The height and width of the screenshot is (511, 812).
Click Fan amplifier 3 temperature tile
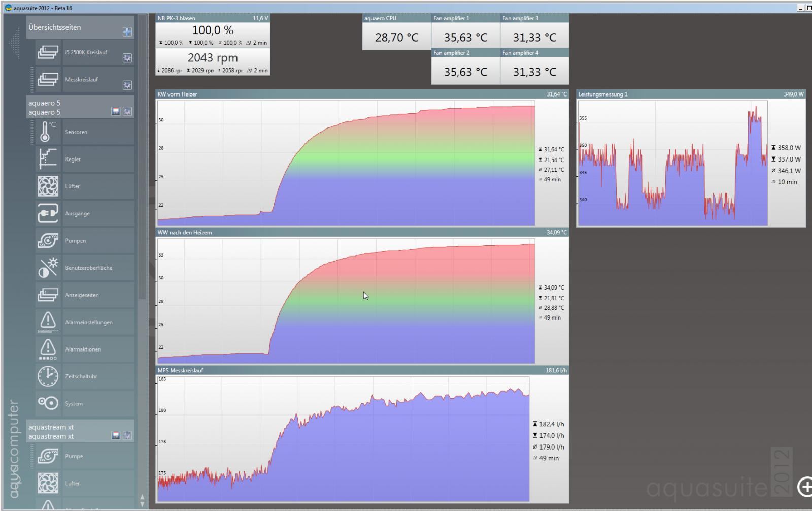point(534,31)
